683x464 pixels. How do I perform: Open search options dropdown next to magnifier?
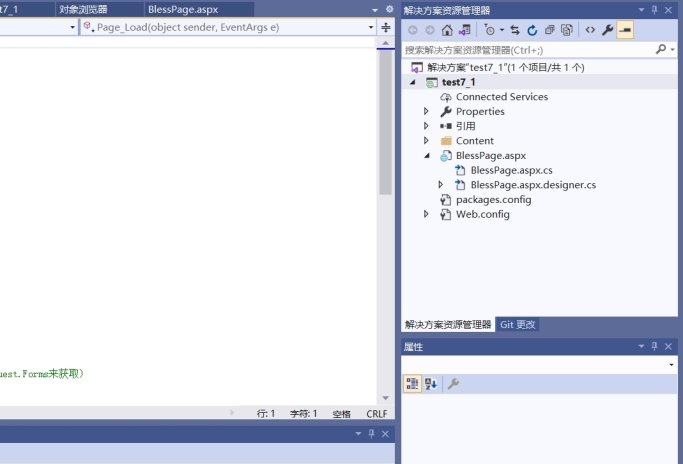click(x=673, y=50)
